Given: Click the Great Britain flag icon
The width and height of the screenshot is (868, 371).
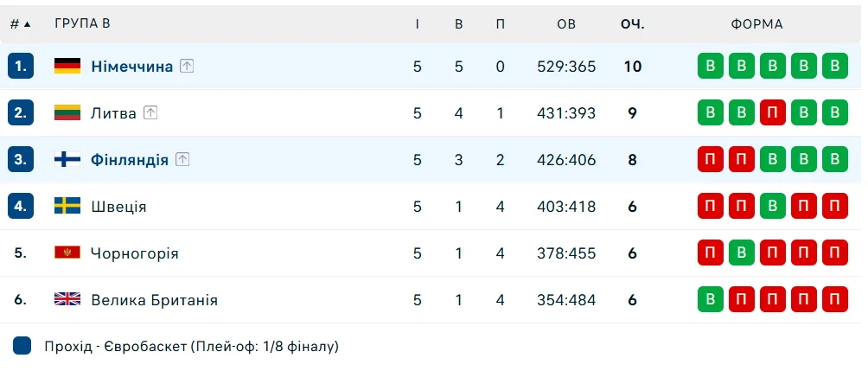Looking at the screenshot, I should (x=67, y=300).
